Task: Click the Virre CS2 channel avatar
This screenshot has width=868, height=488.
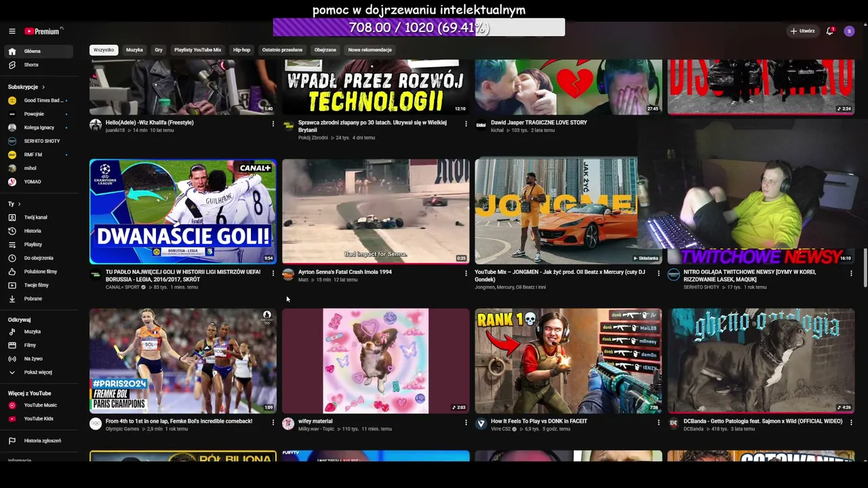Action: (x=481, y=424)
